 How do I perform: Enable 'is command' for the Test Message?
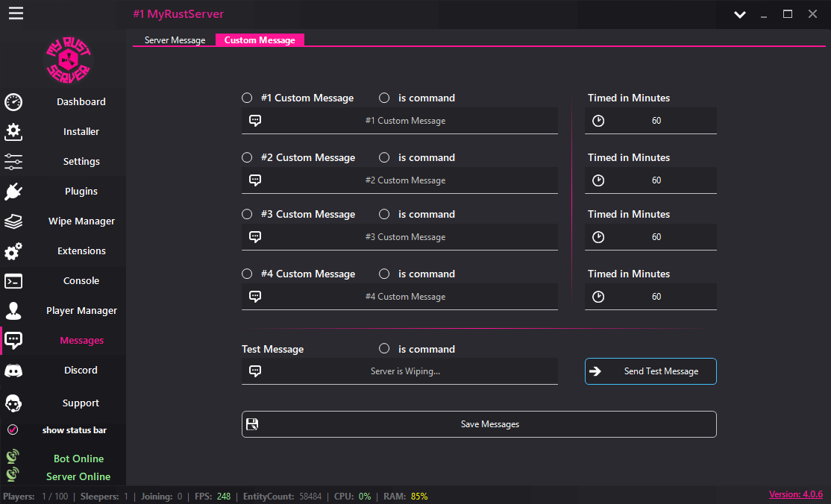[x=383, y=348]
